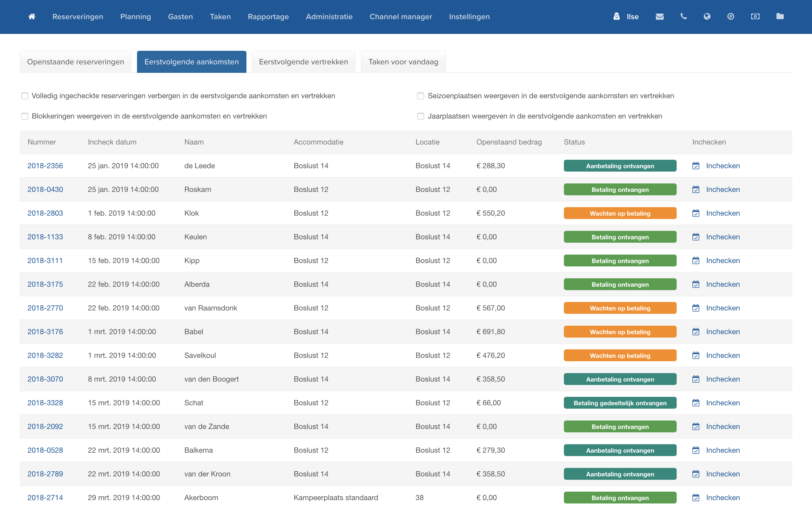Click the date '8 mrt. 2019 14:00:00'
Image resolution: width=812 pixels, height=508 pixels.
tap(122, 379)
